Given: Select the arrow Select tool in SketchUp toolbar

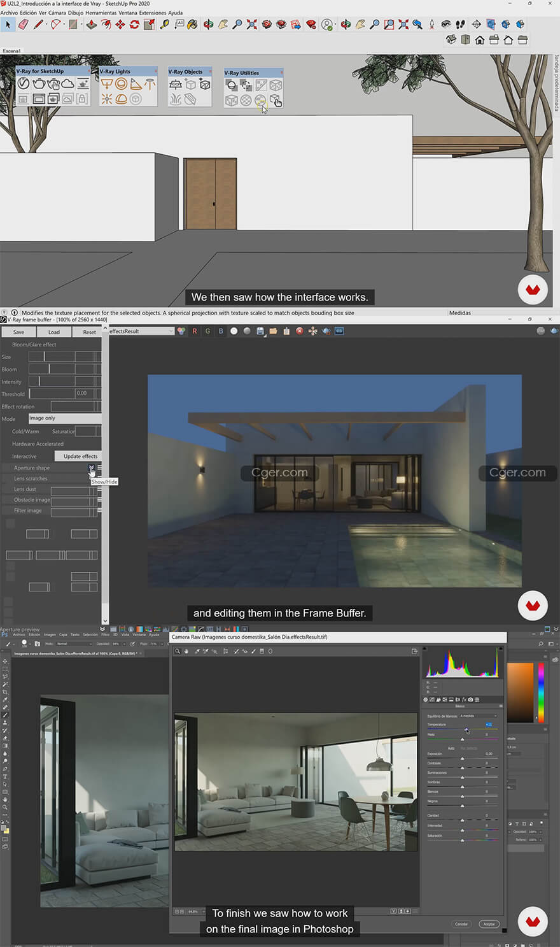Looking at the screenshot, I should [8, 25].
